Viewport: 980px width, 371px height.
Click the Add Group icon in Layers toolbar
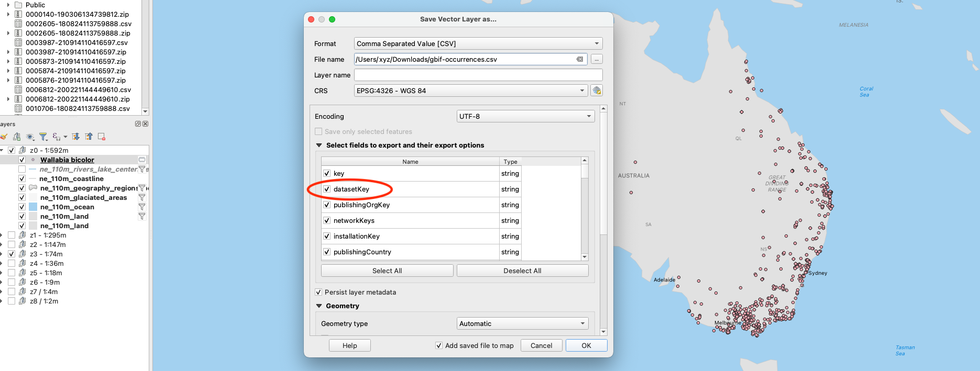pyautogui.click(x=17, y=137)
